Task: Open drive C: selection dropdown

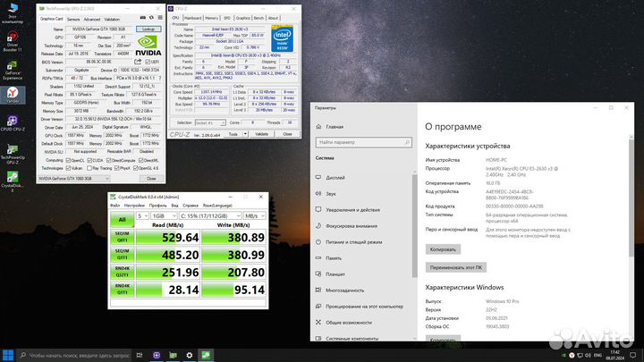Action: point(210,216)
